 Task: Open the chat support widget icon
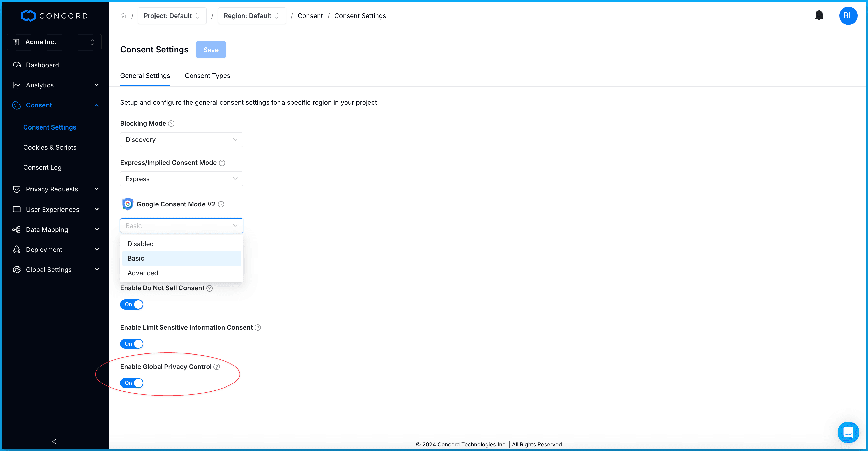pos(848,432)
